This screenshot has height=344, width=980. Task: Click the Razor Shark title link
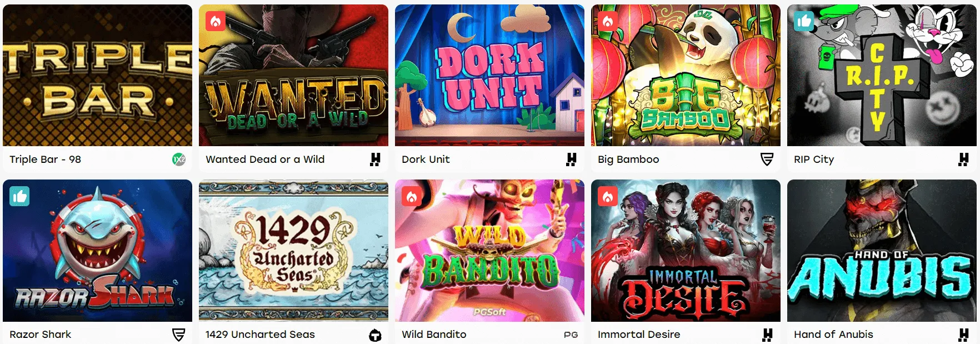click(41, 335)
